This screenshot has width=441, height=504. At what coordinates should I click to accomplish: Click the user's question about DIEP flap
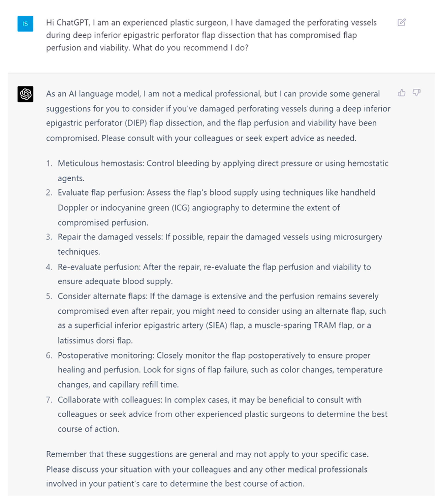[211, 35]
